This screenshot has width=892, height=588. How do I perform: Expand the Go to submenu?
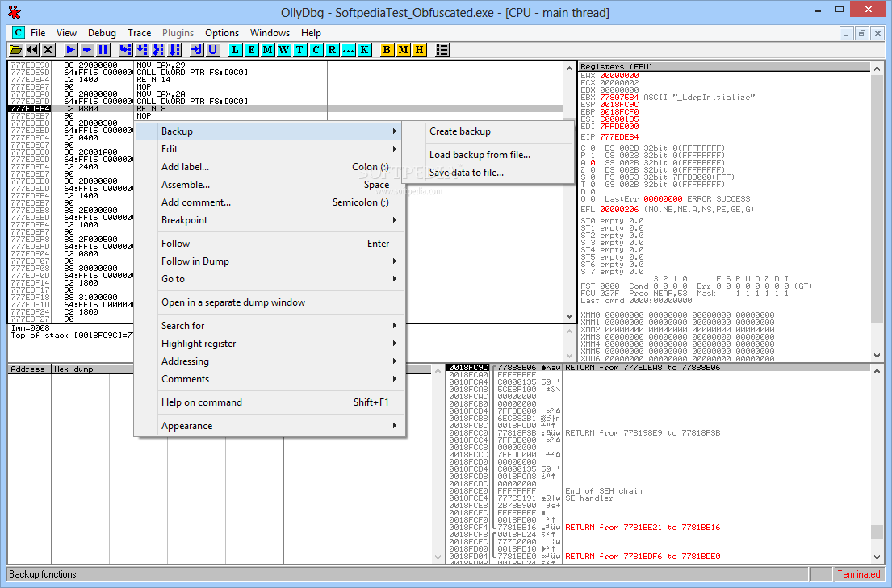[269, 278]
